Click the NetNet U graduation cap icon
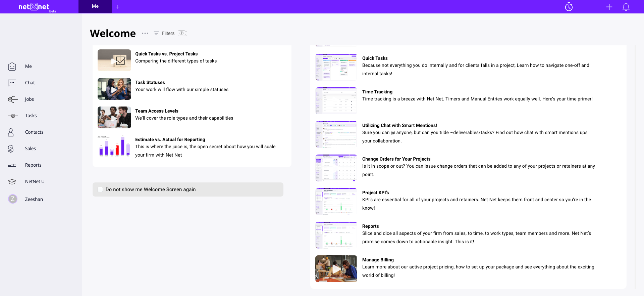Image resolution: width=644 pixels, height=296 pixels. tap(12, 182)
